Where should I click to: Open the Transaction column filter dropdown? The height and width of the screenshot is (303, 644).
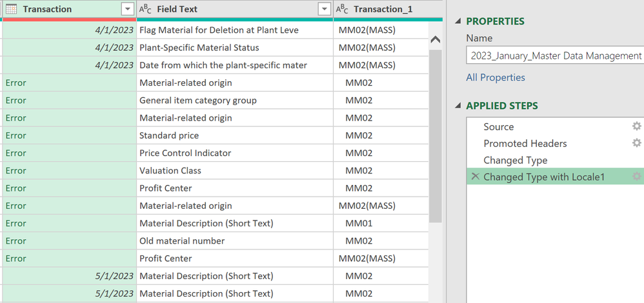pos(126,10)
